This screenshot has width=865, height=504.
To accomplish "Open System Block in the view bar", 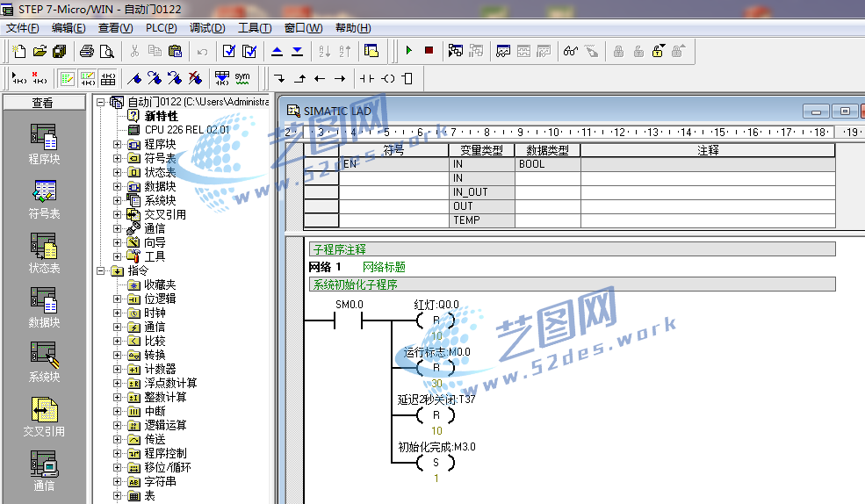I will pyautogui.click(x=44, y=362).
